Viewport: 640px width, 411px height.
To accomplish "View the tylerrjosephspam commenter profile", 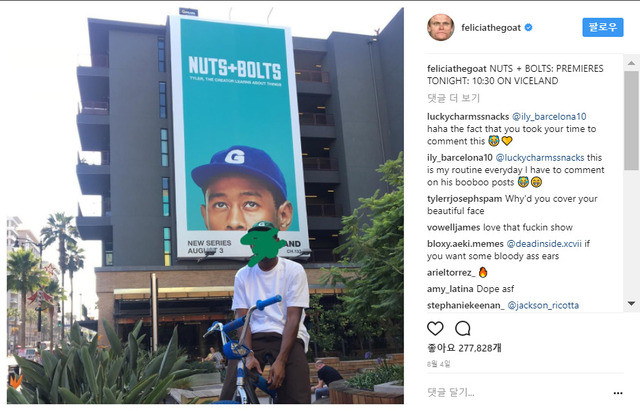I will 464,199.
